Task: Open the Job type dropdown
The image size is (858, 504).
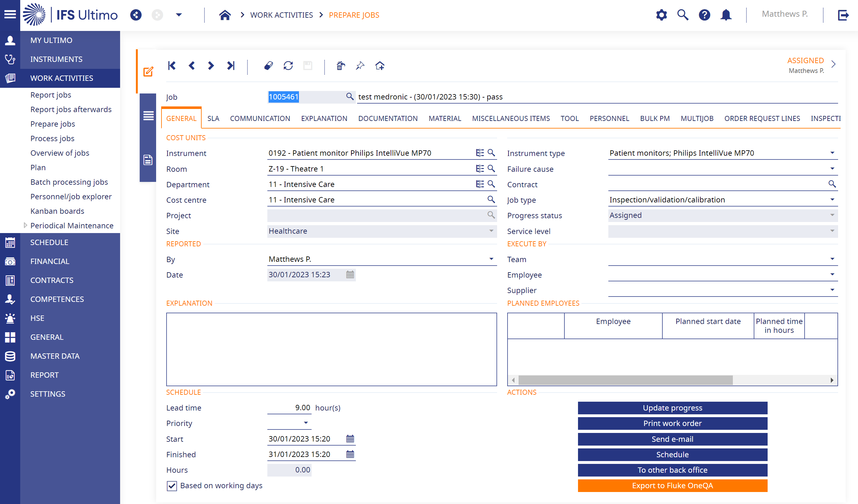Action: [832, 200]
